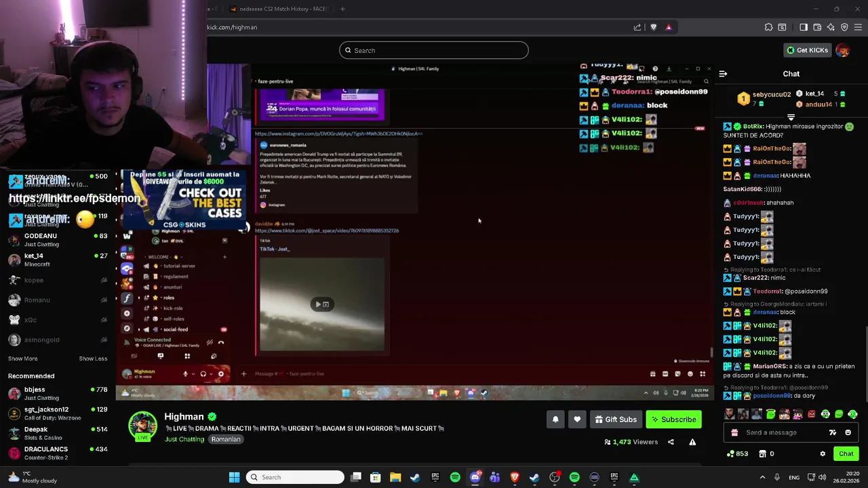Open the chat shop icon showing 0
The height and width of the screenshot is (488, 868).
click(x=766, y=454)
